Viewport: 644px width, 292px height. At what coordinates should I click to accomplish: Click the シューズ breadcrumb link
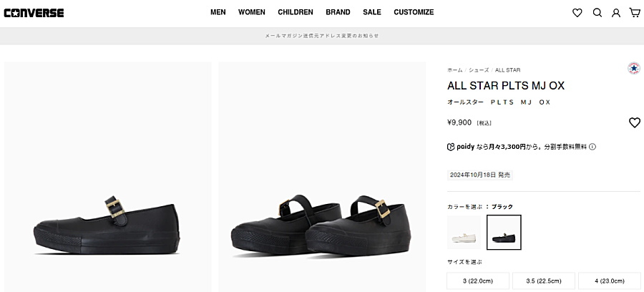tap(479, 70)
